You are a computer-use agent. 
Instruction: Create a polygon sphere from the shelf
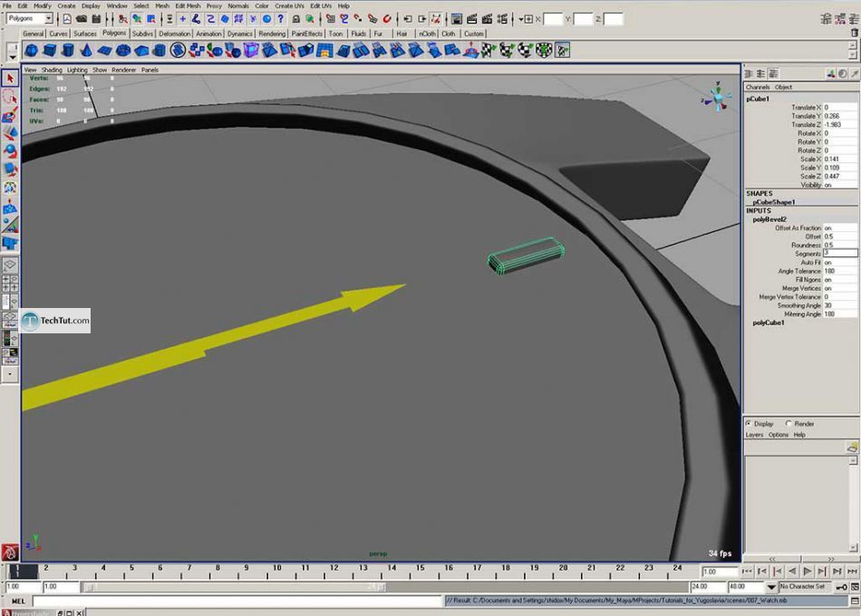(32, 51)
